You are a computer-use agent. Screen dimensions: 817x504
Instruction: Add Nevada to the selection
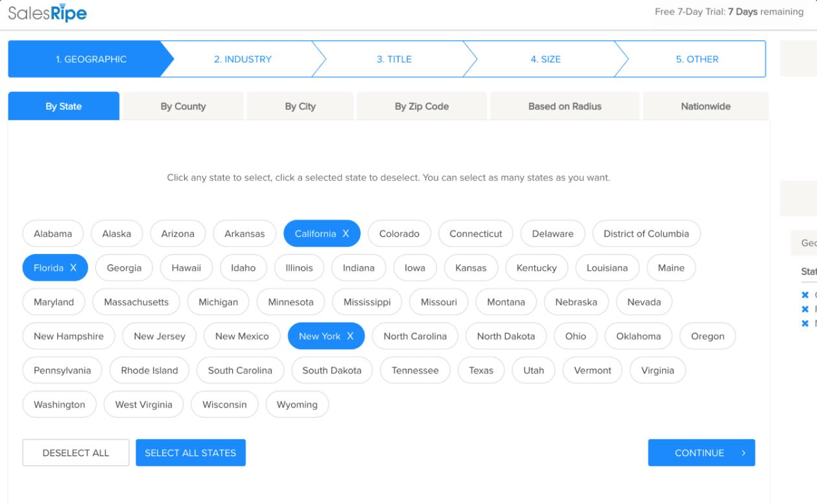(x=645, y=302)
